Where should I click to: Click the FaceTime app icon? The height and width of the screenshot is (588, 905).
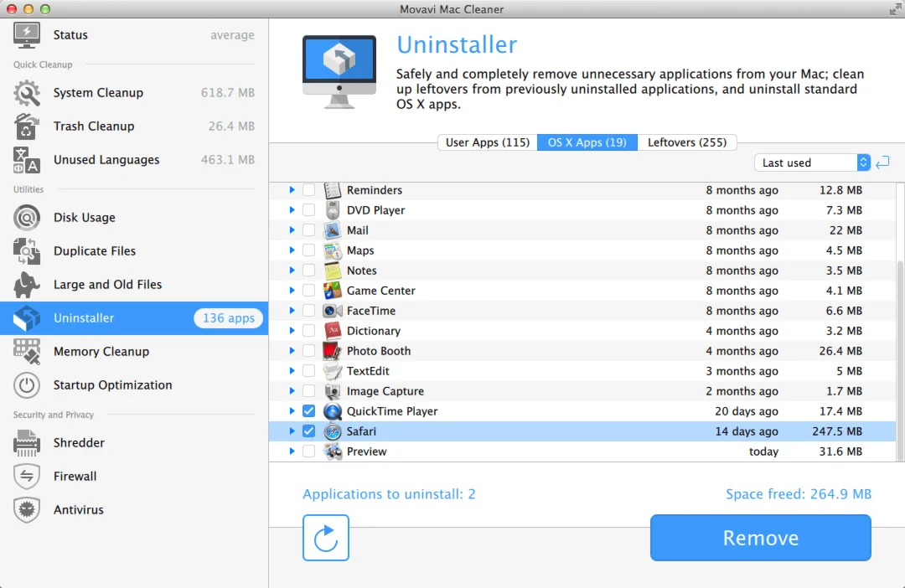point(333,311)
